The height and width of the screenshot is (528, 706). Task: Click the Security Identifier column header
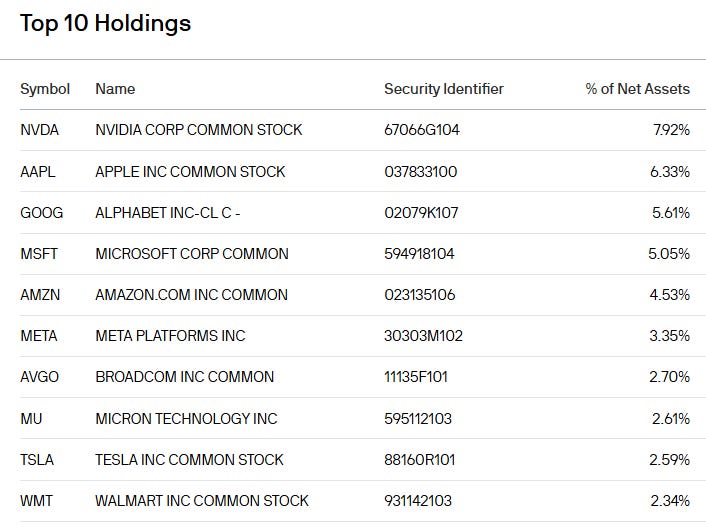443,89
